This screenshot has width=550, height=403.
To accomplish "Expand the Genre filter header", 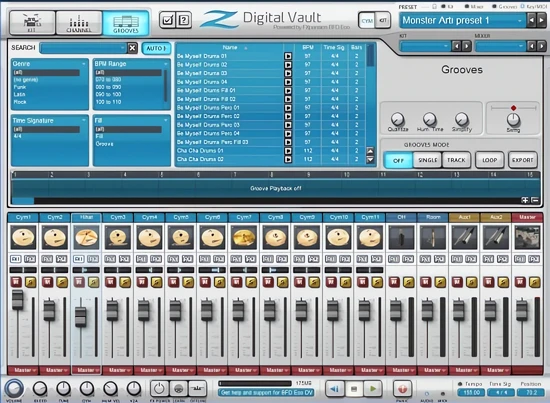I will point(49,64).
